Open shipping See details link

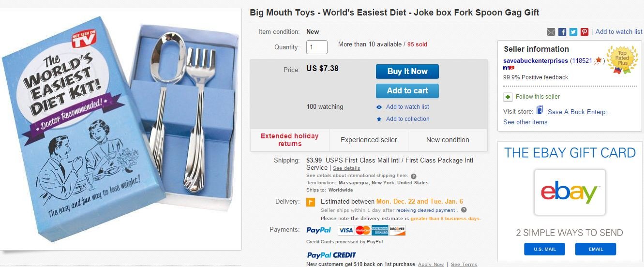click(x=346, y=168)
